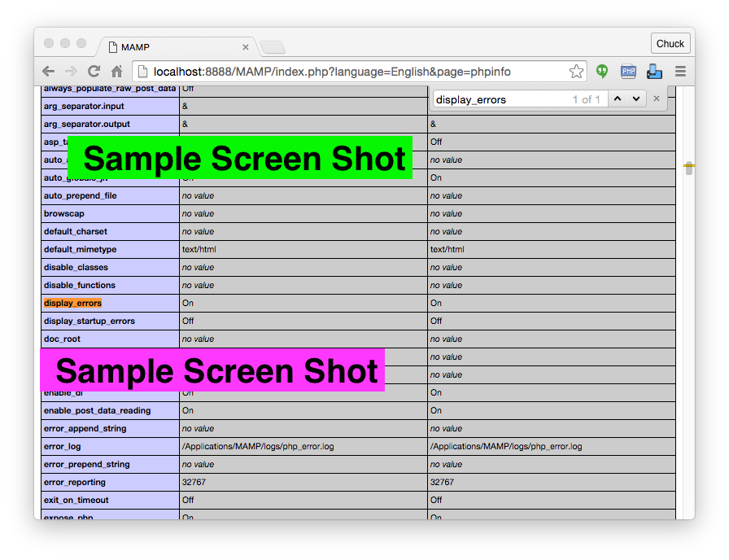This screenshot has height=560, width=729.
Task: Click the auto_prepend_file row label
Action: click(80, 196)
